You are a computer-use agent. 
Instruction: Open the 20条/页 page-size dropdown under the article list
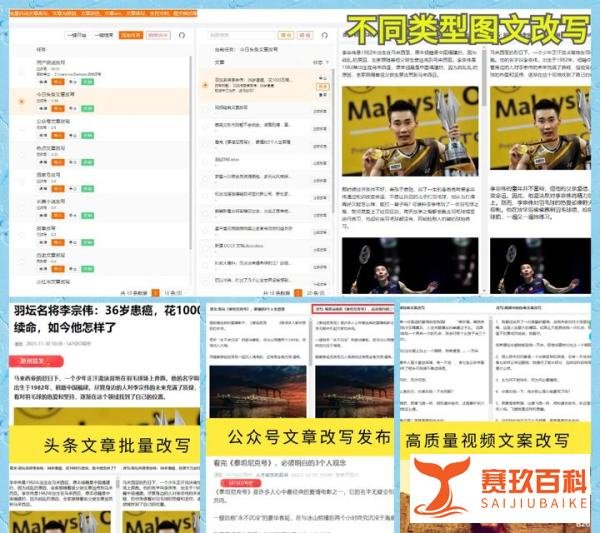316,293
